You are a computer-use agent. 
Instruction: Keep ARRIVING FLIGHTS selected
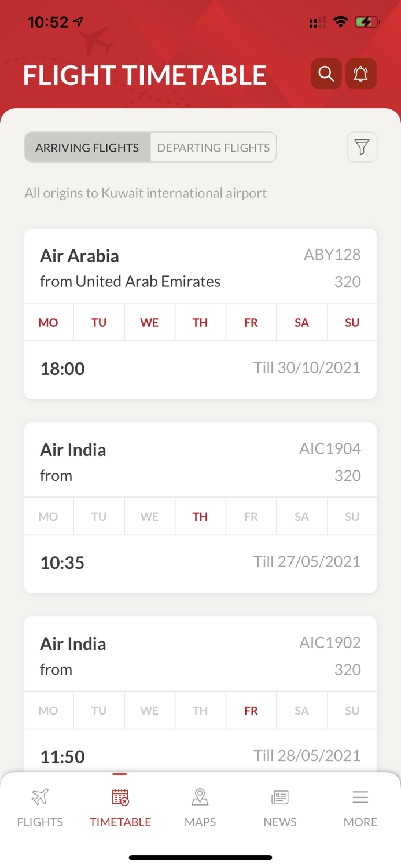tap(87, 146)
